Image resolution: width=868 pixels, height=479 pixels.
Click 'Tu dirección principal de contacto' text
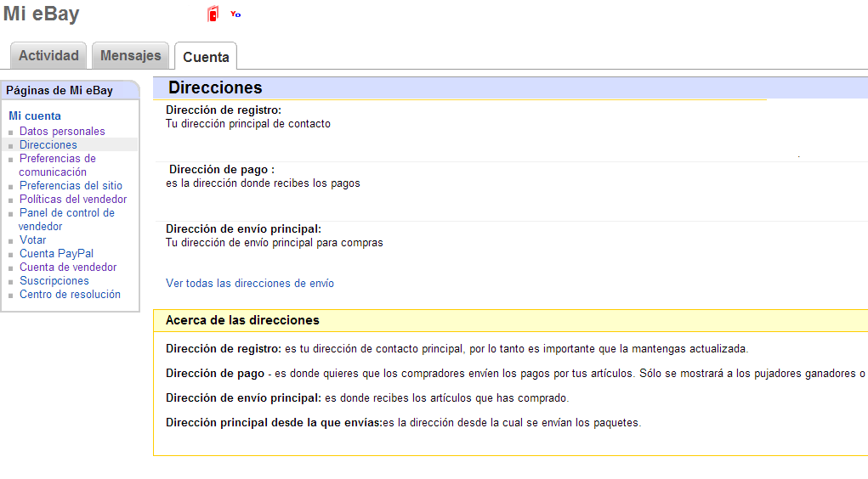click(x=248, y=124)
